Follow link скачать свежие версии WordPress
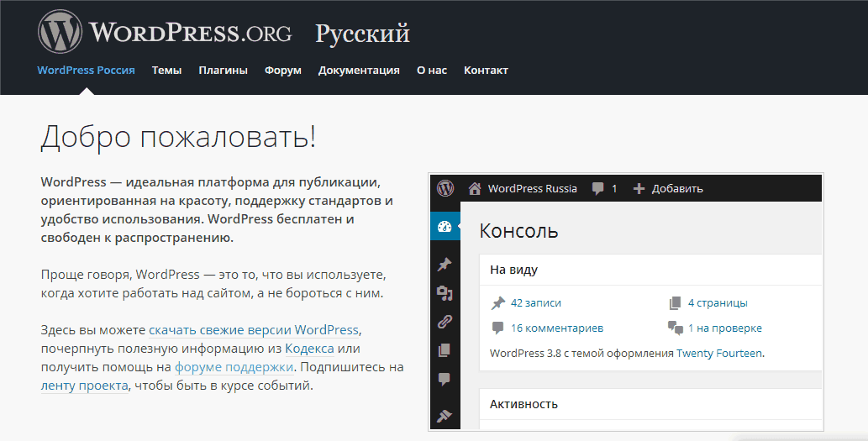 click(254, 330)
